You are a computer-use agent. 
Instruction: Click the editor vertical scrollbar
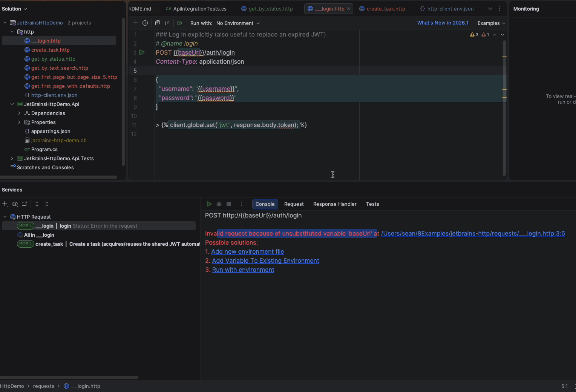tap(504, 108)
